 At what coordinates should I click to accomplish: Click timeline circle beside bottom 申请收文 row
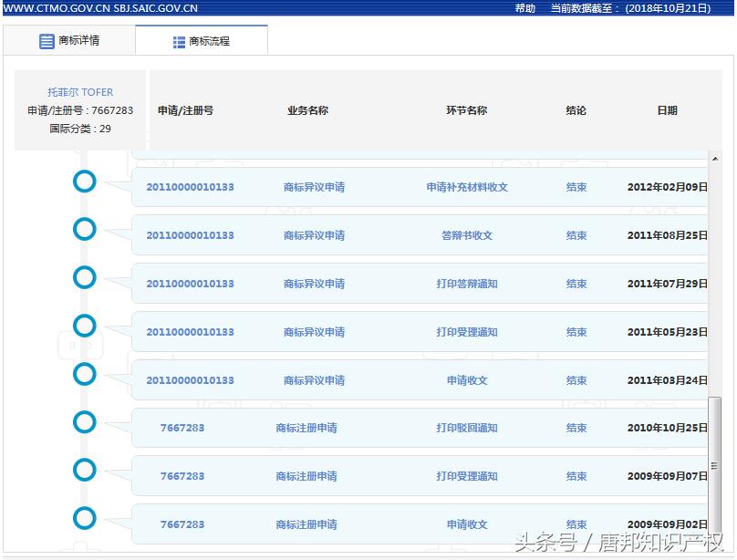(84, 518)
